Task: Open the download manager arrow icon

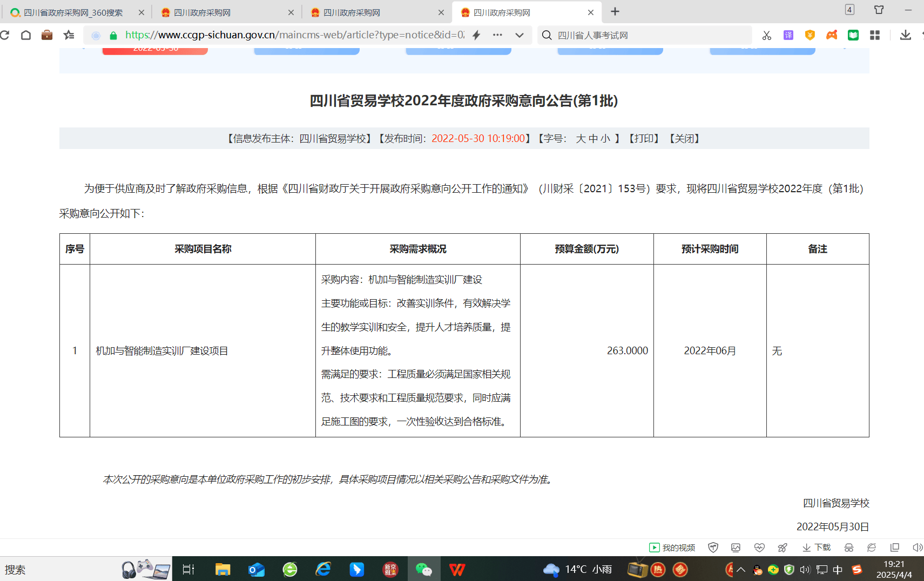Action: tap(906, 35)
